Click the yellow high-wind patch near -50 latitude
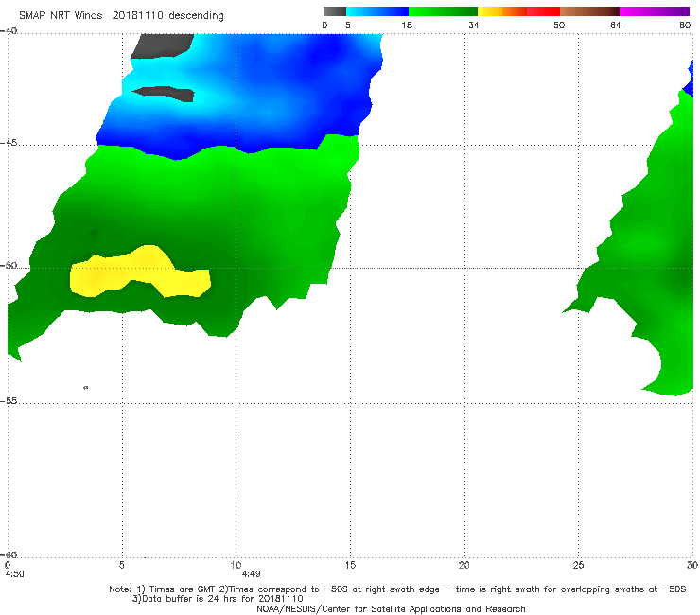The width and height of the screenshot is (700, 615). [140, 272]
